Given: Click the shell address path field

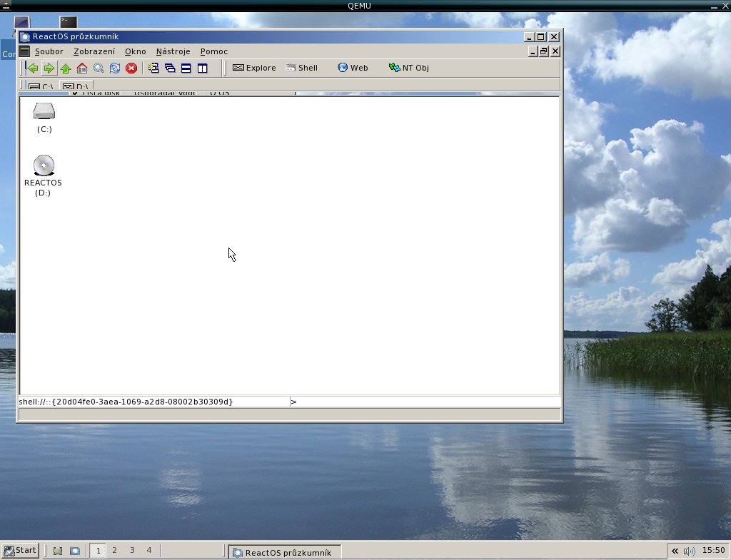Looking at the screenshot, I should click(x=154, y=402).
